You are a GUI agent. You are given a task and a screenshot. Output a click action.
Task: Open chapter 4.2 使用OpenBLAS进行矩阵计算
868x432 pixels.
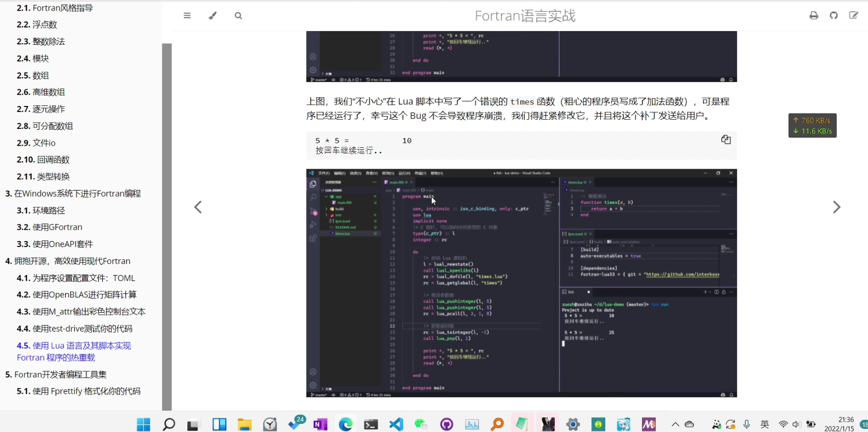77,295
